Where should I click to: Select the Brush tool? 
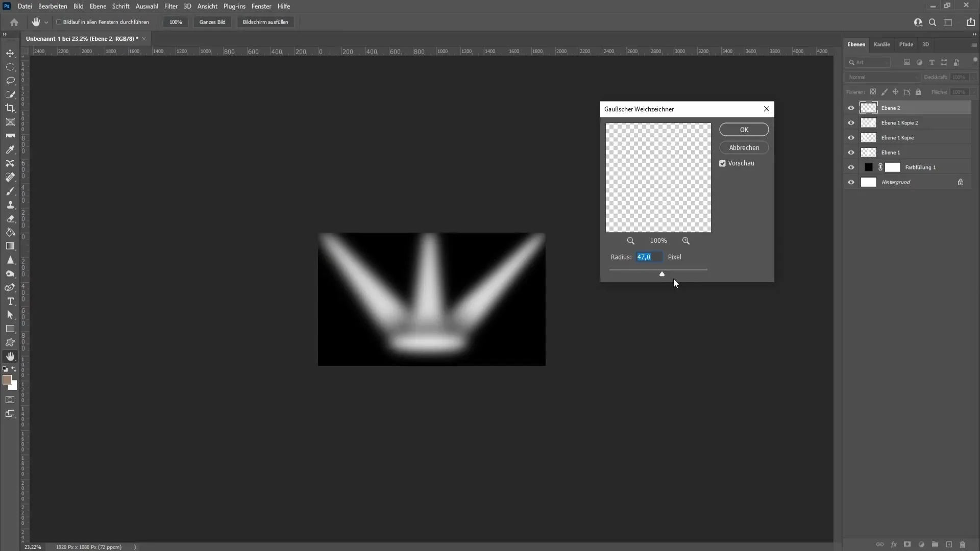[x=10, y=191]
